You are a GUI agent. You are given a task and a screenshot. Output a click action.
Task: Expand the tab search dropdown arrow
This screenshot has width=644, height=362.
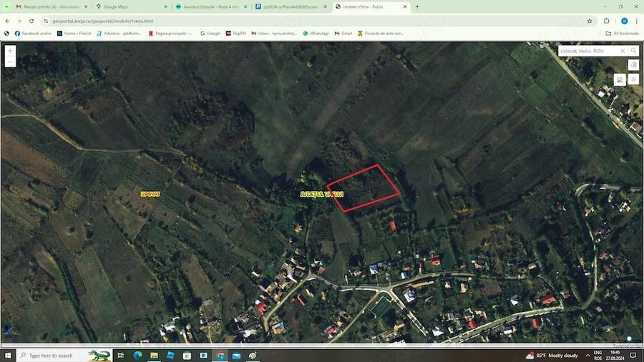[x=6, y=7]
